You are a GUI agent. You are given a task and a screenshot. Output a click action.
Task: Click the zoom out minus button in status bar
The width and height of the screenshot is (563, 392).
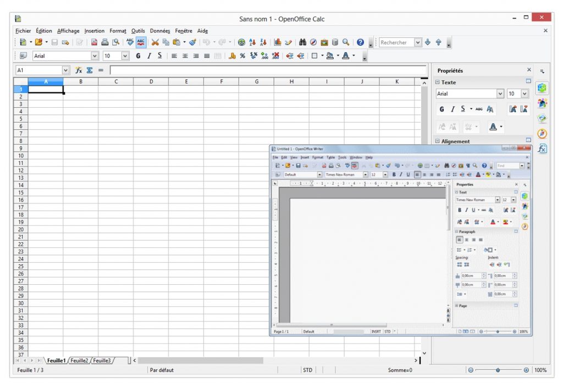click(x=471, y=370)
